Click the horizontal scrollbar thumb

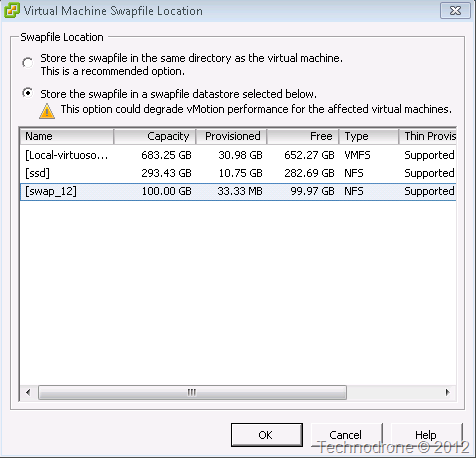pos(192,392)
